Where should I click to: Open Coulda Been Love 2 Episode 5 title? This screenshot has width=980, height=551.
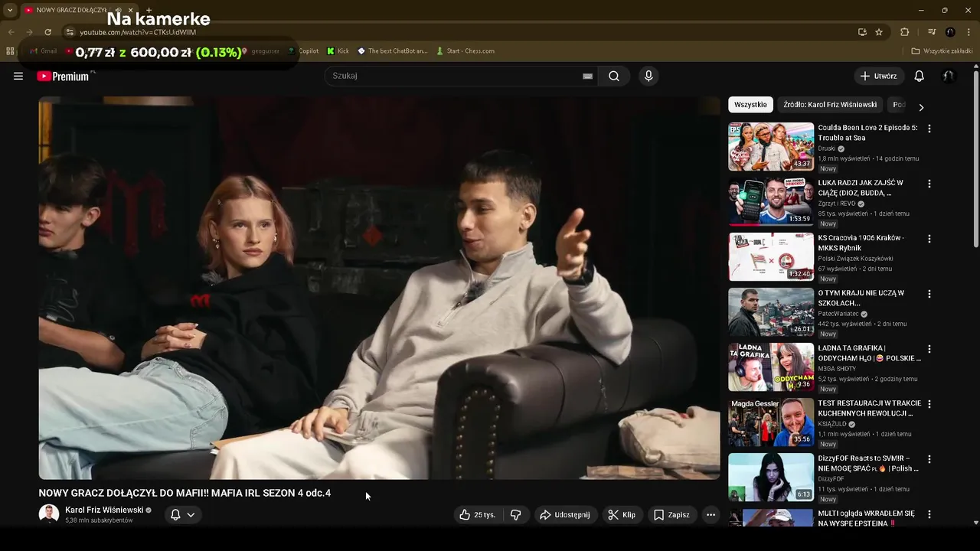[x=867, y=132]
